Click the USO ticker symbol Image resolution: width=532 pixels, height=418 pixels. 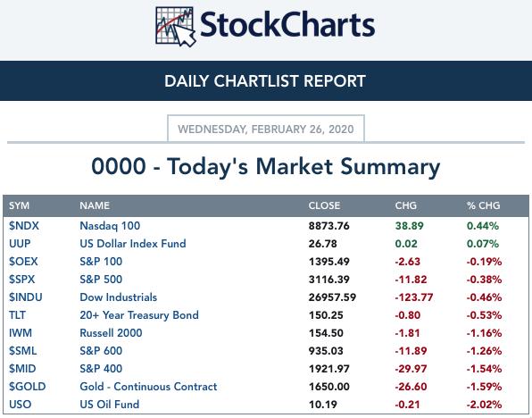(x=20, y=405)
